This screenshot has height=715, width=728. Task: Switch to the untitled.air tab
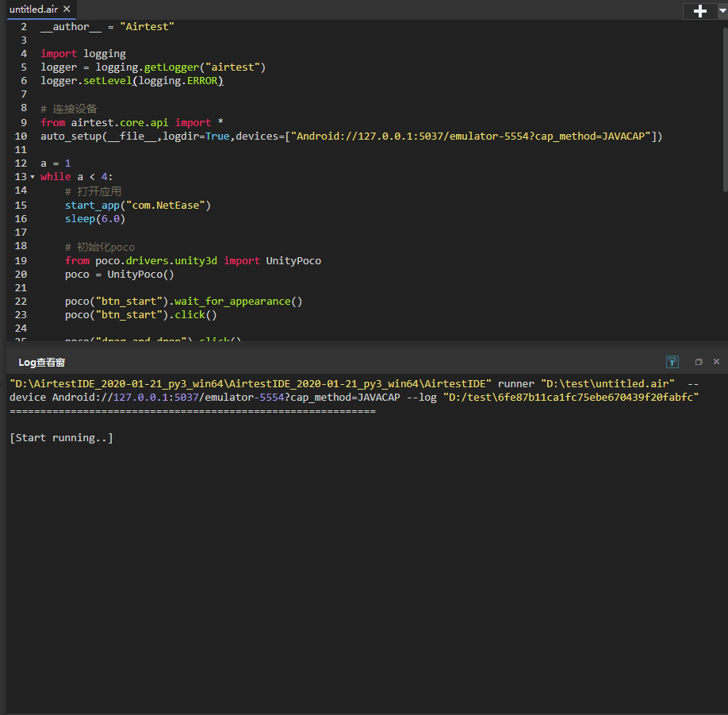pos(33,10)
